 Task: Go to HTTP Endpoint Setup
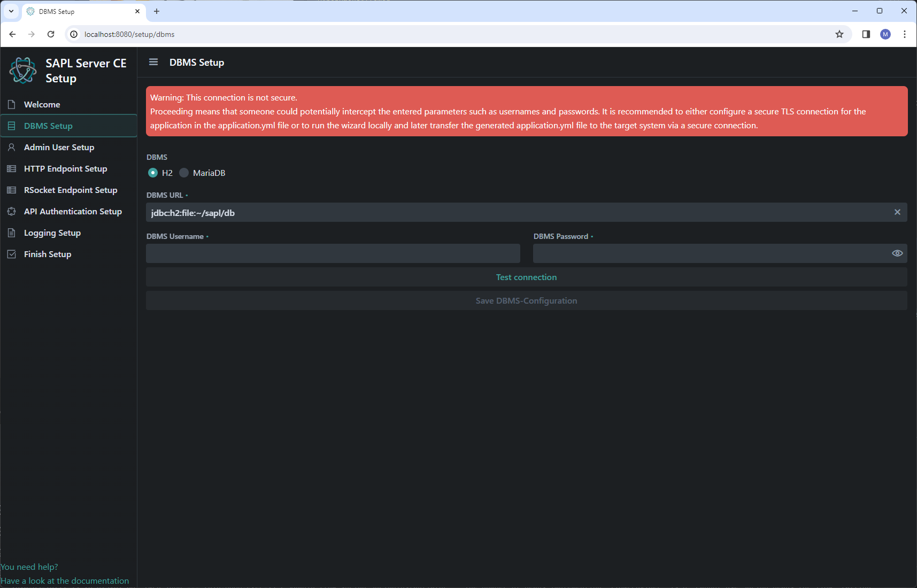68,168
